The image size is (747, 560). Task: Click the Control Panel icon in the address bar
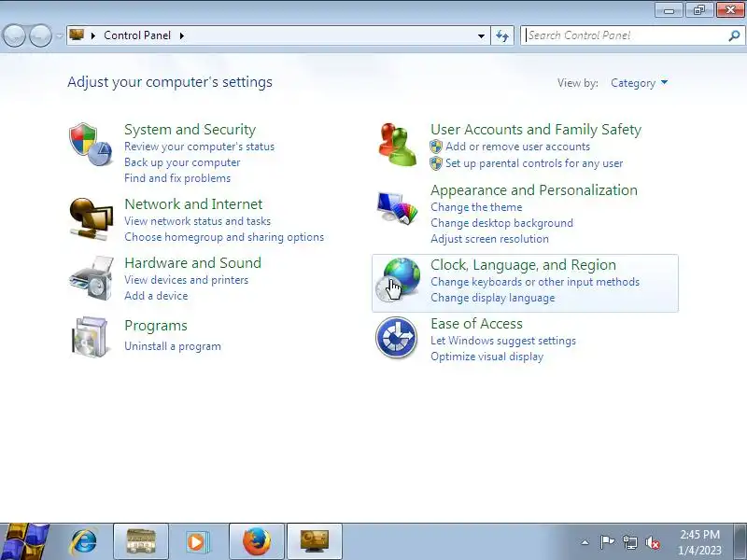[77, 35]
